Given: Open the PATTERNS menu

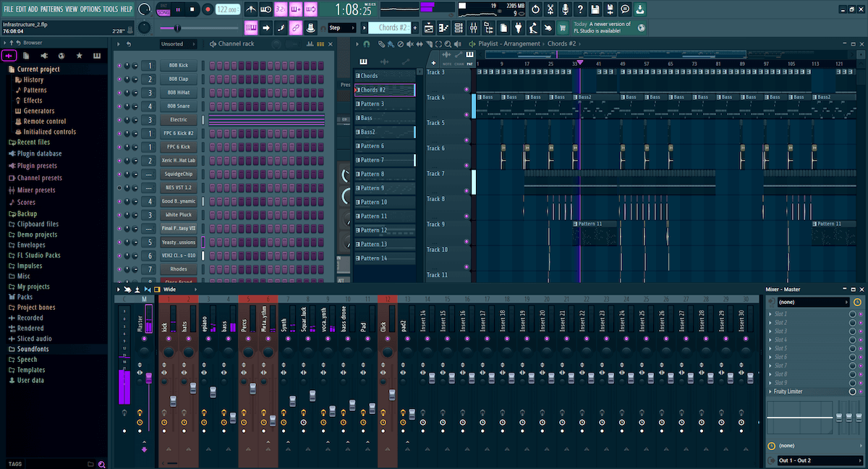Looking at the screenshot, I should tap(51, 9).
